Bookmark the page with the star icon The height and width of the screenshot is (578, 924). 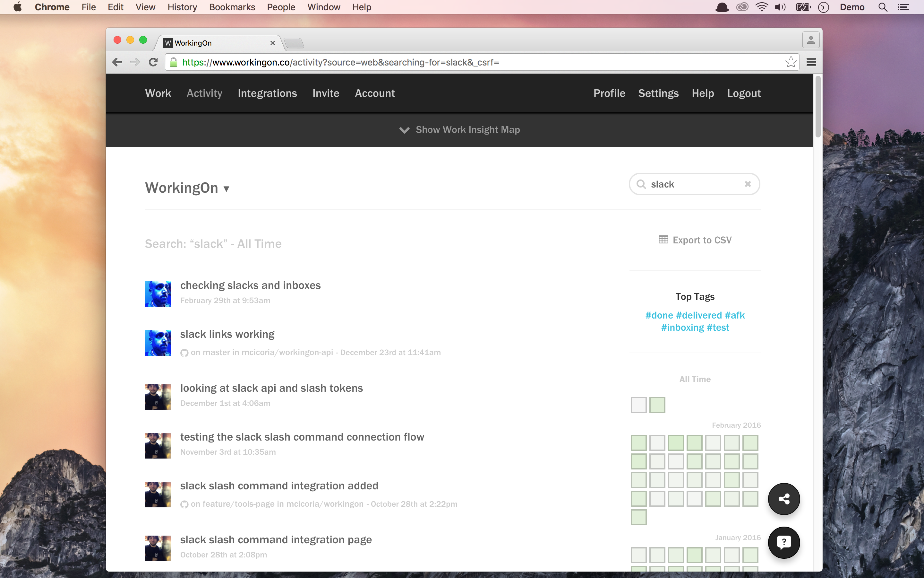[791, 62]
